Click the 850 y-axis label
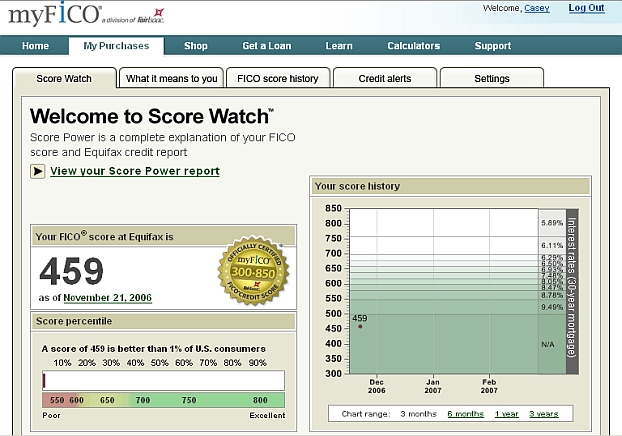 click(x=333, y=208)
